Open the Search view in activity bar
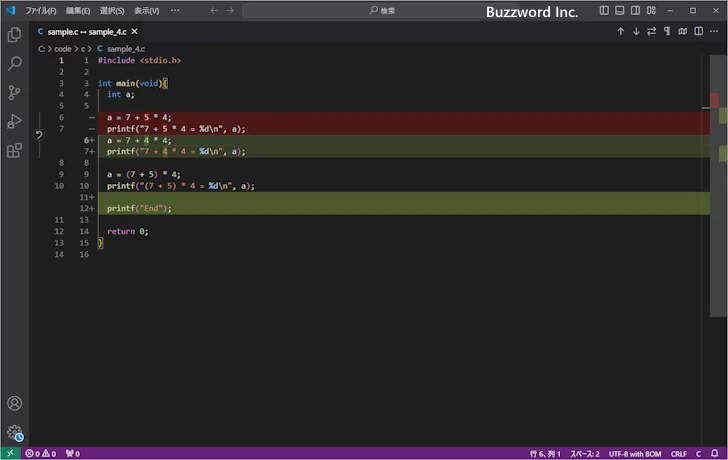 point(14,63)
